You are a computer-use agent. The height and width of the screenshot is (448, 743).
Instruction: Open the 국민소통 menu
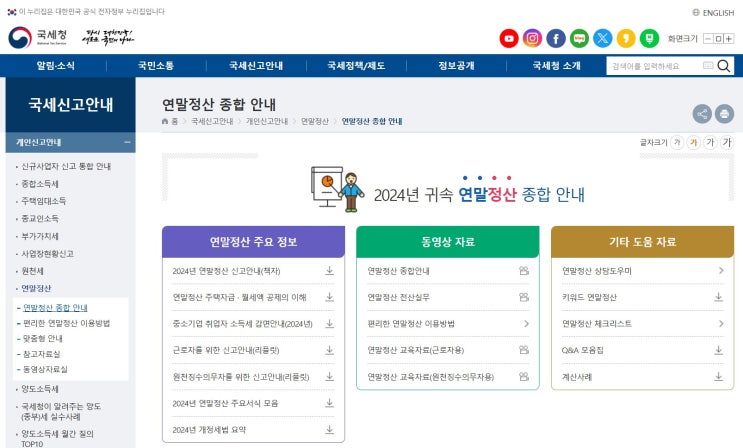[x=156, y=66]
